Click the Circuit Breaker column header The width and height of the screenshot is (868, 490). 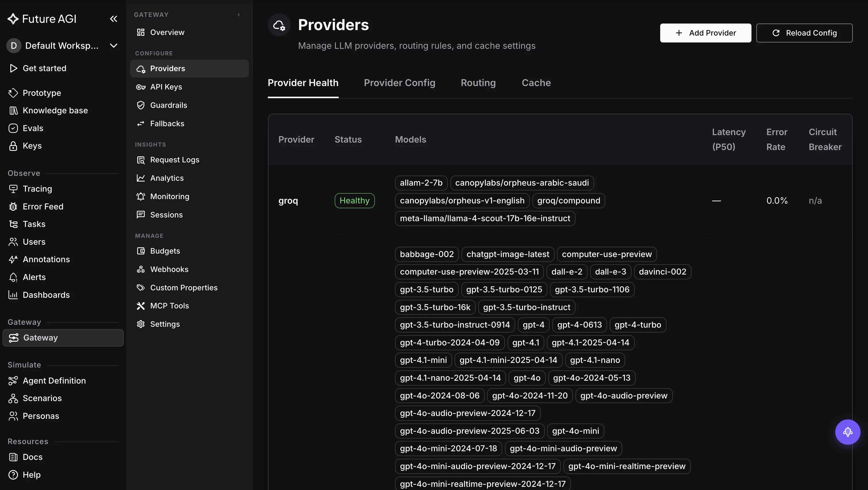click(x=825, y=139)
